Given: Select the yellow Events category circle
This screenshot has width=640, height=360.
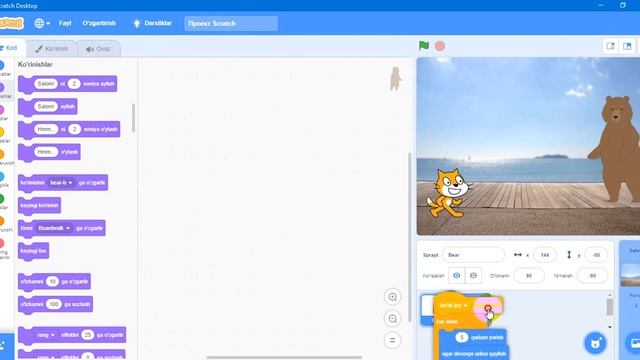Looking at the screenshot, I should coord(2,131).
